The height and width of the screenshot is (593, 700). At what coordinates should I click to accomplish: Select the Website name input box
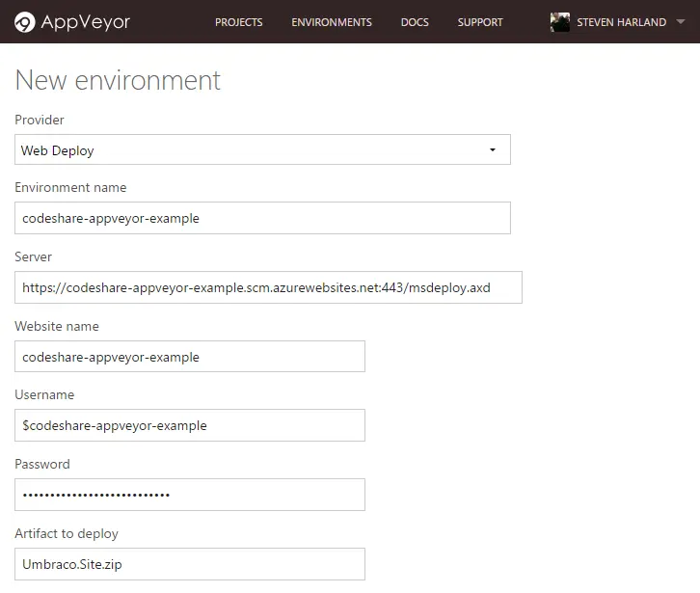pos(190,357)
